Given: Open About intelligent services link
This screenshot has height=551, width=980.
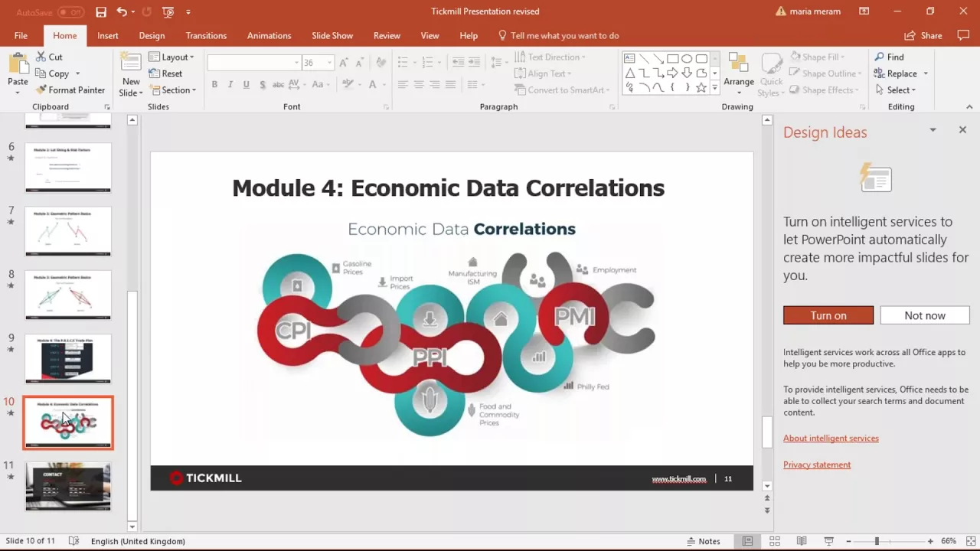Looking at the screenshot, I should [x=831, y=438].
